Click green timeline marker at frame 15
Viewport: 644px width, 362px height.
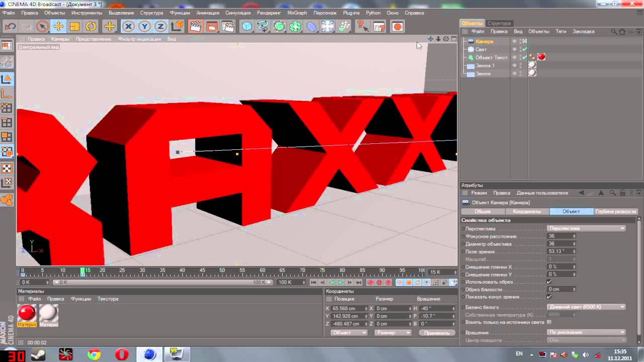coord(83,271)
